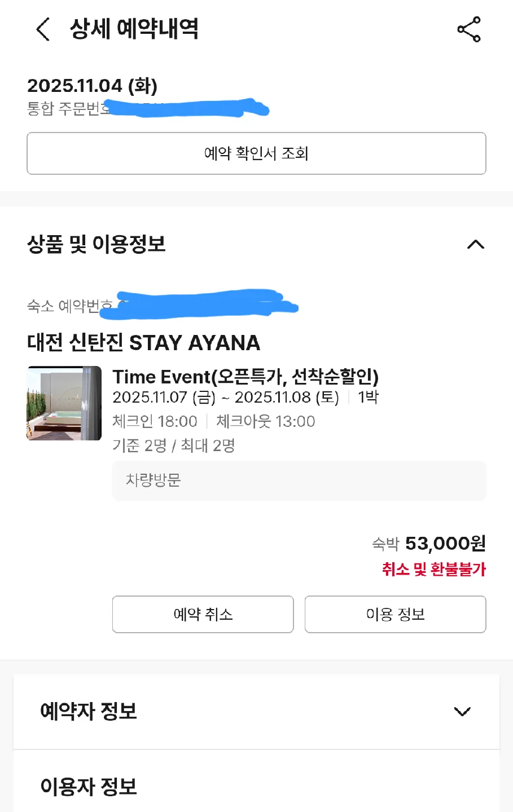
Task: Tap the 2025.11.07 ~ 2025.11.08 stay dates
Action: coord(226,398)
